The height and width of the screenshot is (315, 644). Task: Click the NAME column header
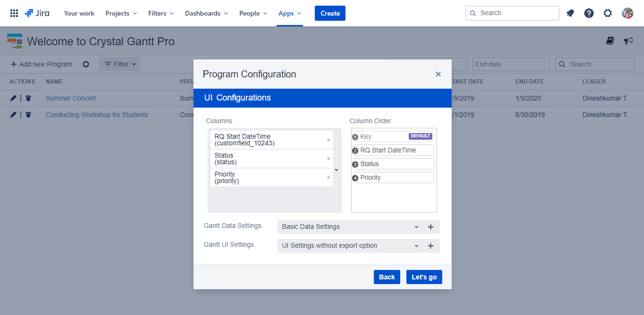54,82
